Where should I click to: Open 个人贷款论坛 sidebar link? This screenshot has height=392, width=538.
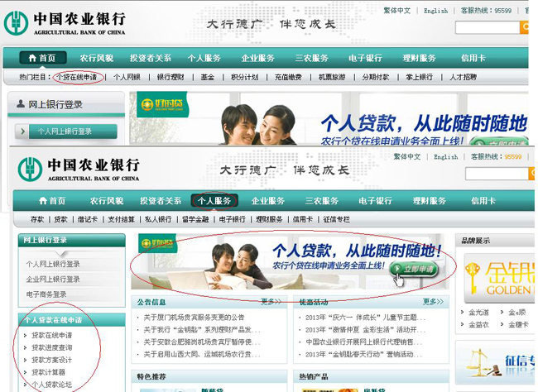[x=52, y=385]
